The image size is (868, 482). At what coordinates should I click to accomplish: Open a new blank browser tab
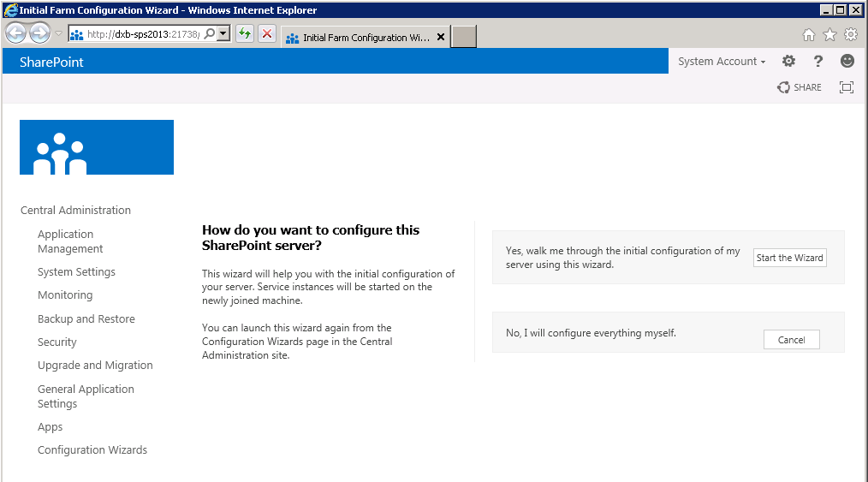coord(464,37)
